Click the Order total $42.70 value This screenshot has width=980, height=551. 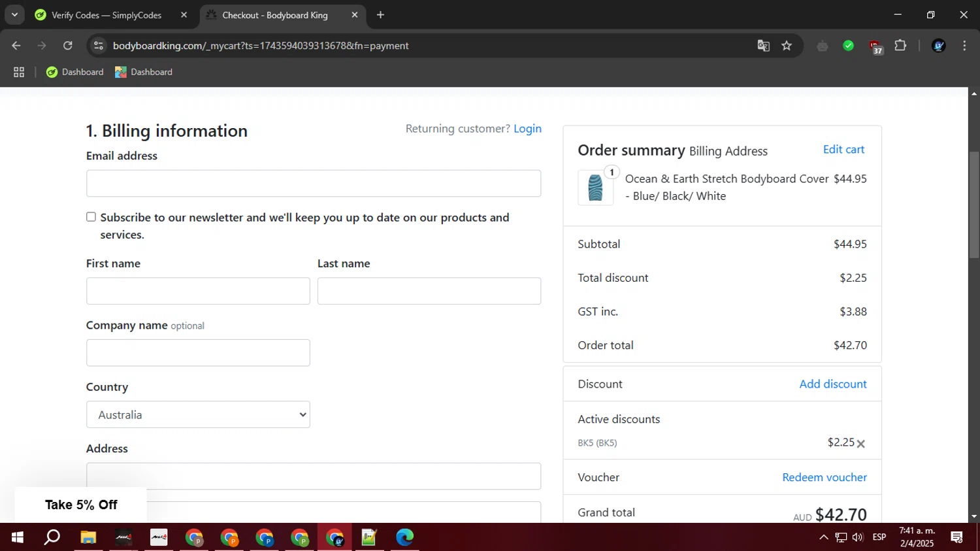coord(850,346)
